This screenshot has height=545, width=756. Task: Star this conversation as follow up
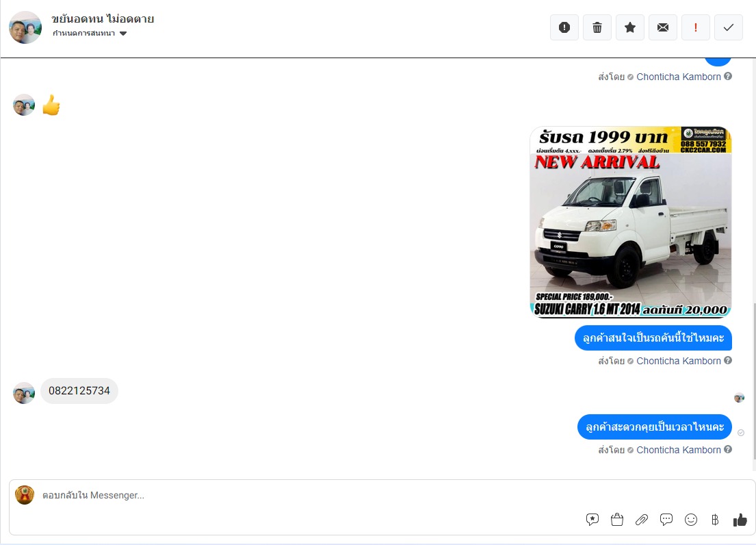(629, 27)
